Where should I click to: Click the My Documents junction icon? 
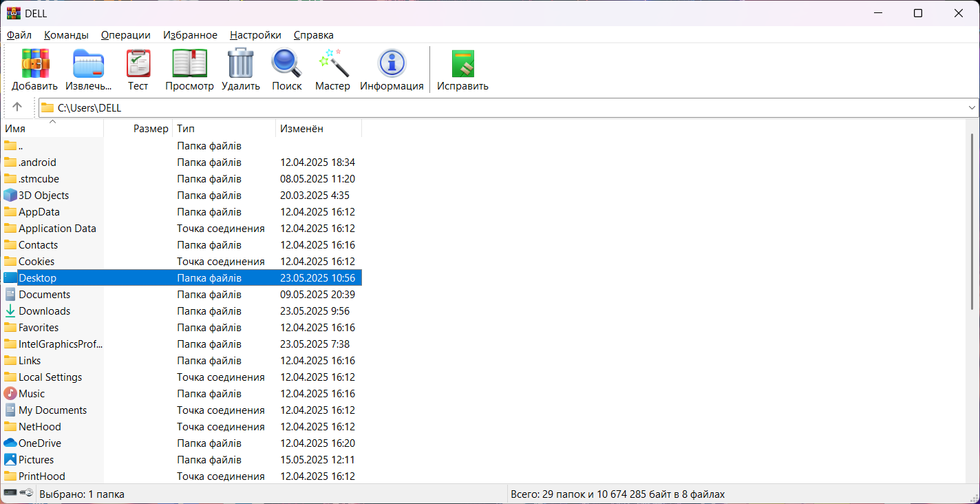[x=10, y=410]
